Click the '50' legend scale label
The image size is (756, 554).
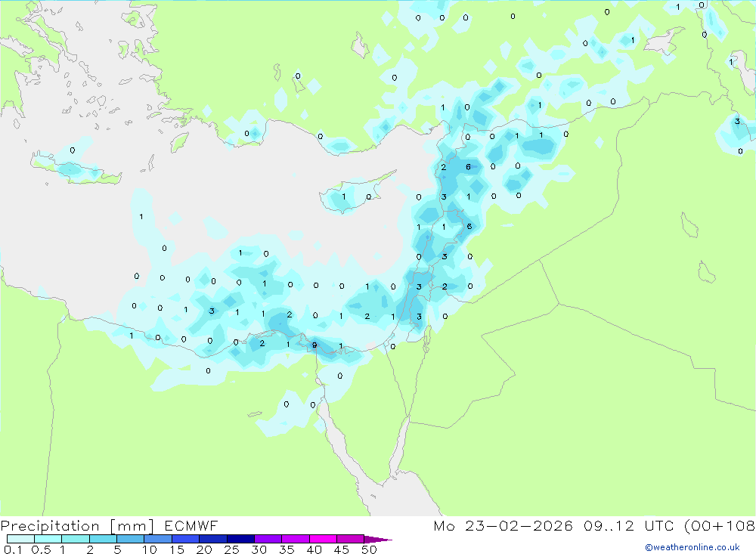(369, 549)
